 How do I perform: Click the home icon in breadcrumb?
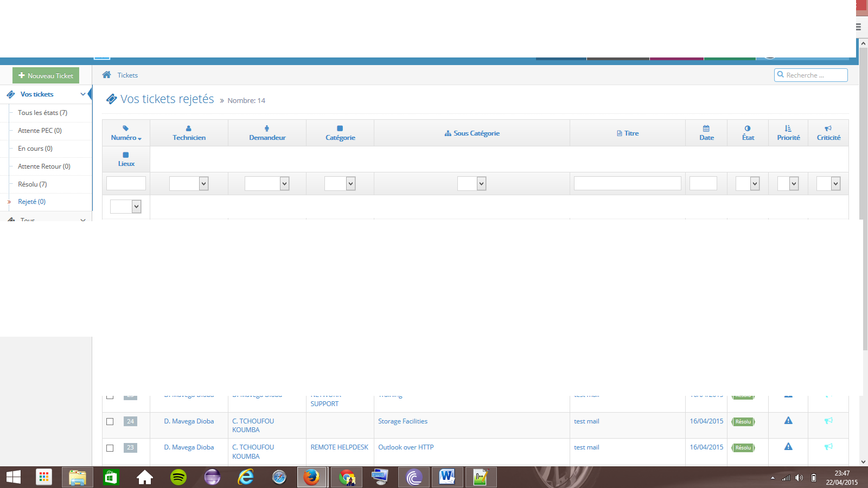pyautogui.click(x=107, y=75)
